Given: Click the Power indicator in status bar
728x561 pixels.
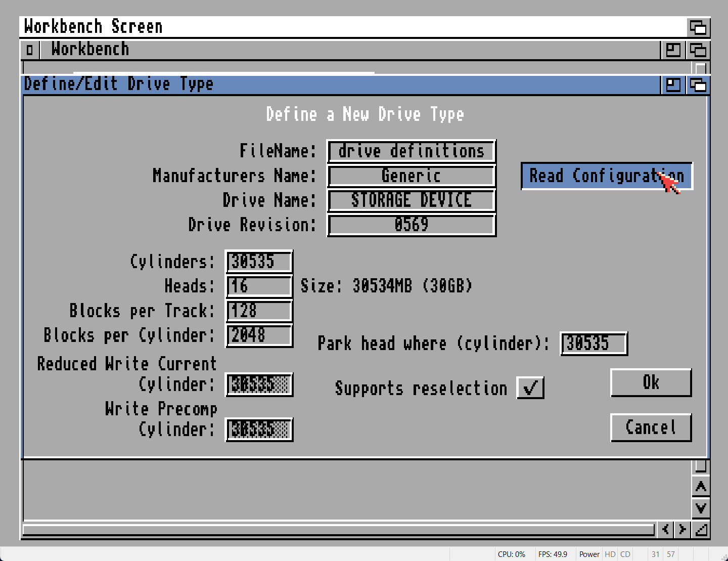Looking at the screenshot, I should (589, 554).
